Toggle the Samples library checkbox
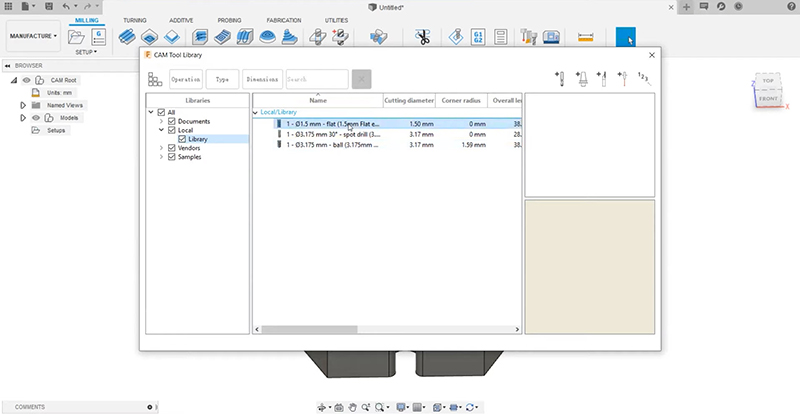 pyautogui.click(x=172, y=157)
